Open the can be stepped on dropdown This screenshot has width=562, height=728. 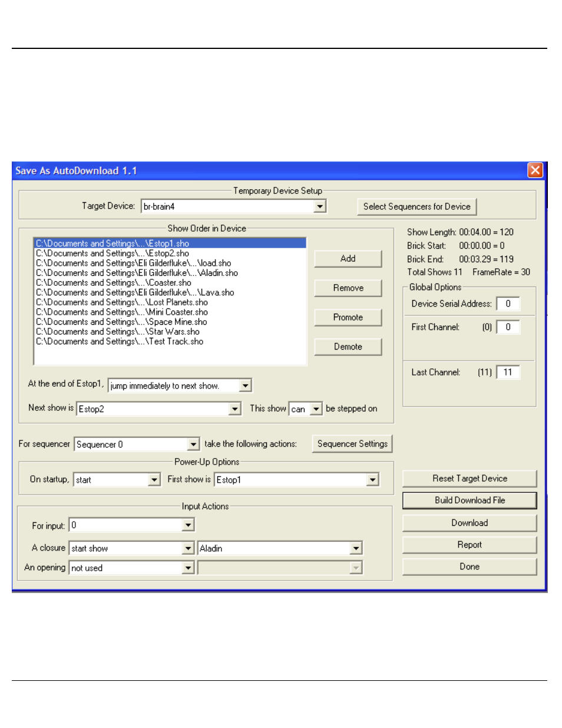coord(316,409)
